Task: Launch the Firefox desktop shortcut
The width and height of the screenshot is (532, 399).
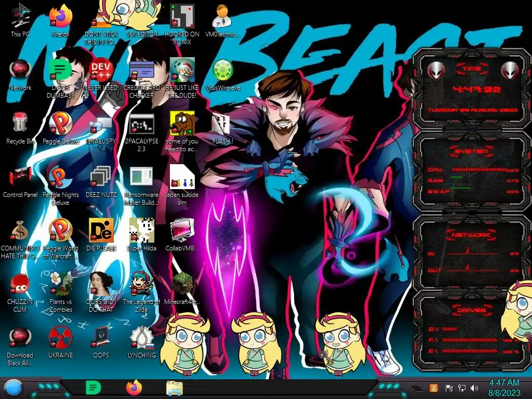Action: click(60, 20)
